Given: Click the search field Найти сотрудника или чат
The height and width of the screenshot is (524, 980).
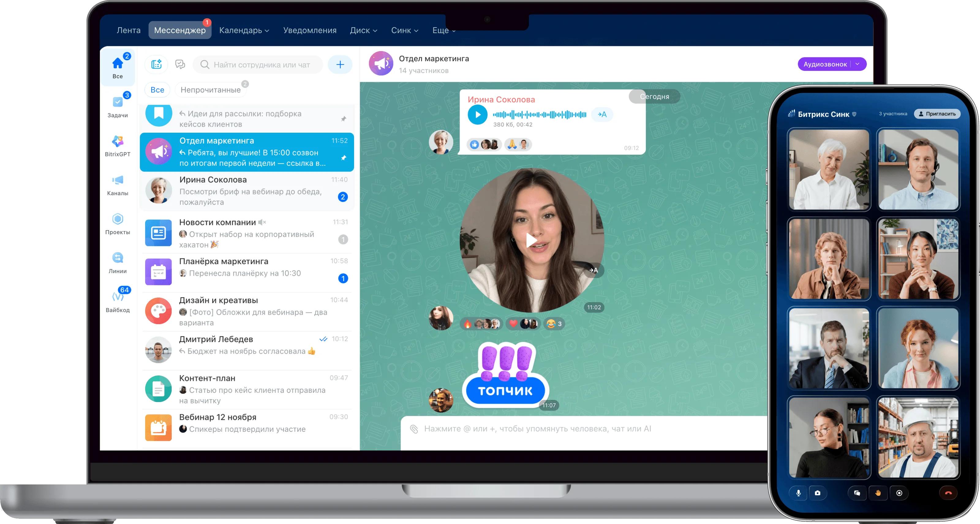Looking at the screenshot, I should click(258, 65).
